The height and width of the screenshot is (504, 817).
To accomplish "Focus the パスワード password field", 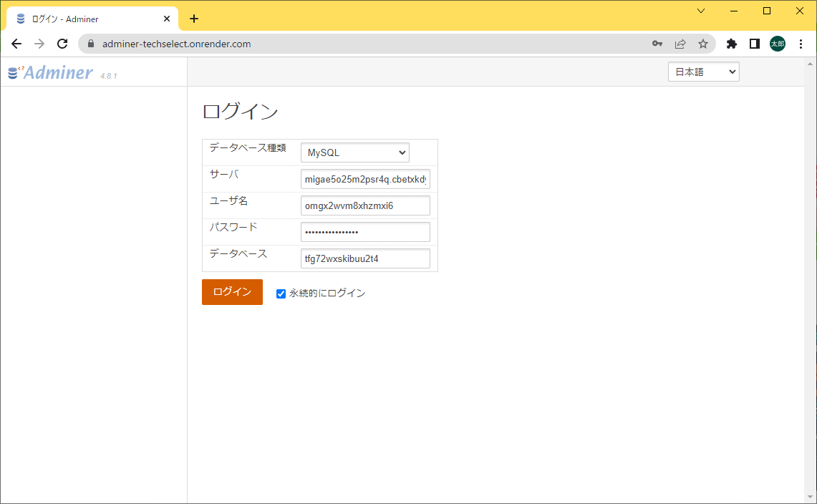I will (x=365, y=232).
